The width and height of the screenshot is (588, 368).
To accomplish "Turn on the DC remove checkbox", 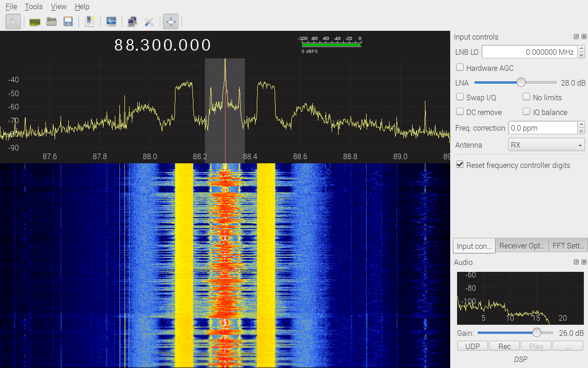I will pyautogui.click(x=460, y=112).
